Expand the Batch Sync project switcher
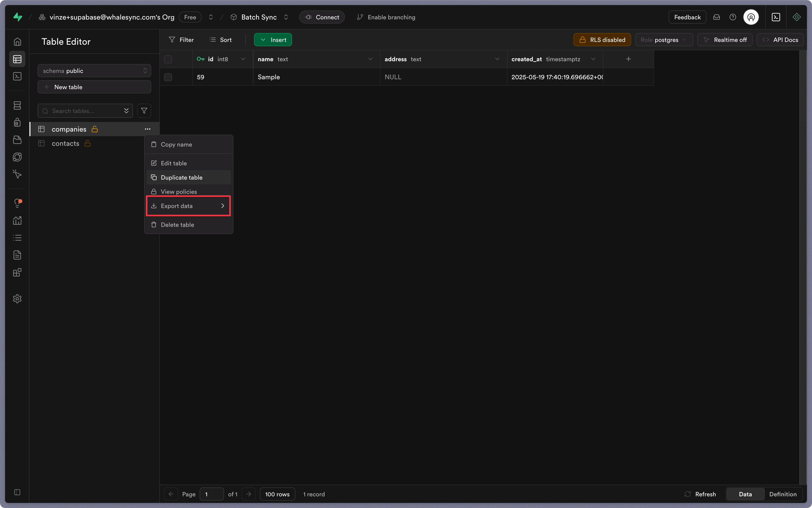 coord(286,17)
